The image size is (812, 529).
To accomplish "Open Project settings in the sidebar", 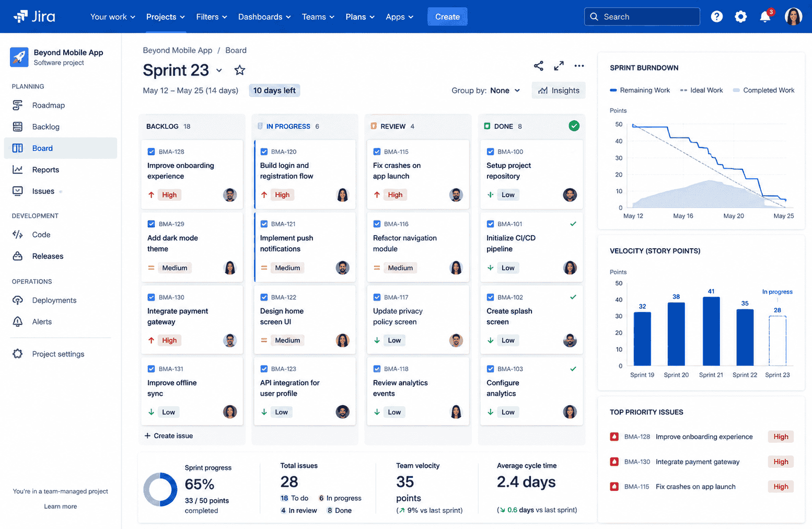I will (61, 354).
